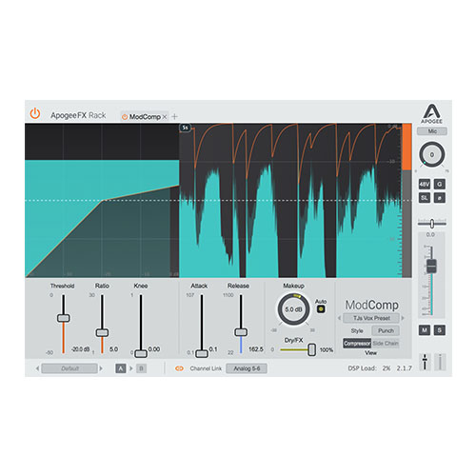Screen dimensions: 476x476
Task: Toggle the Apogee FX Rack power icon
Action: pyautogui.click(x=35, y=113)
